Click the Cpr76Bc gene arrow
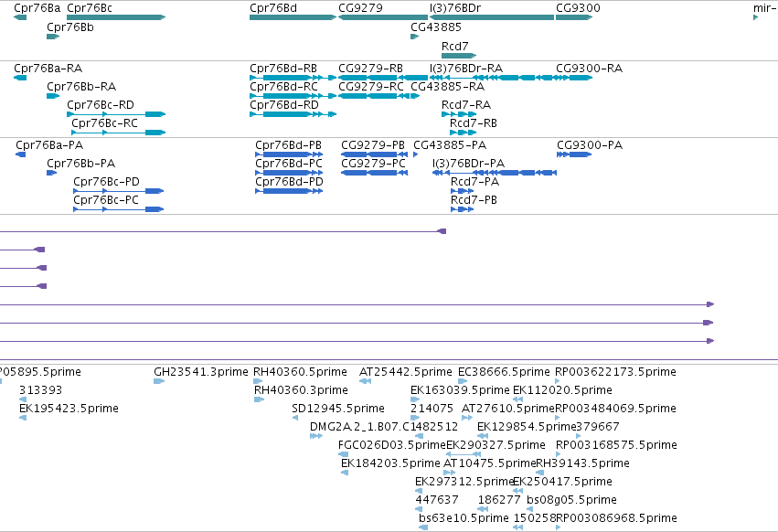This screenshot has height=532, width=778. [x=116, y=17]
